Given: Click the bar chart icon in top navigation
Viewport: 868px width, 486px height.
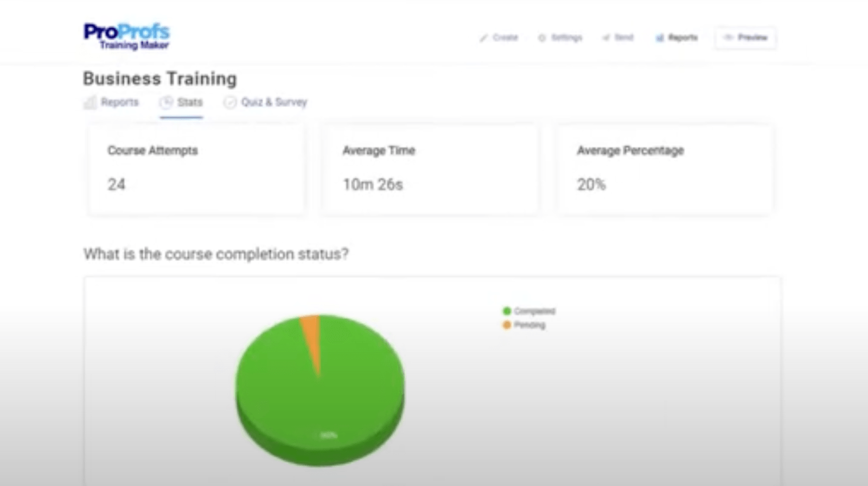Looking at the screenshot, I should (660, 38).
